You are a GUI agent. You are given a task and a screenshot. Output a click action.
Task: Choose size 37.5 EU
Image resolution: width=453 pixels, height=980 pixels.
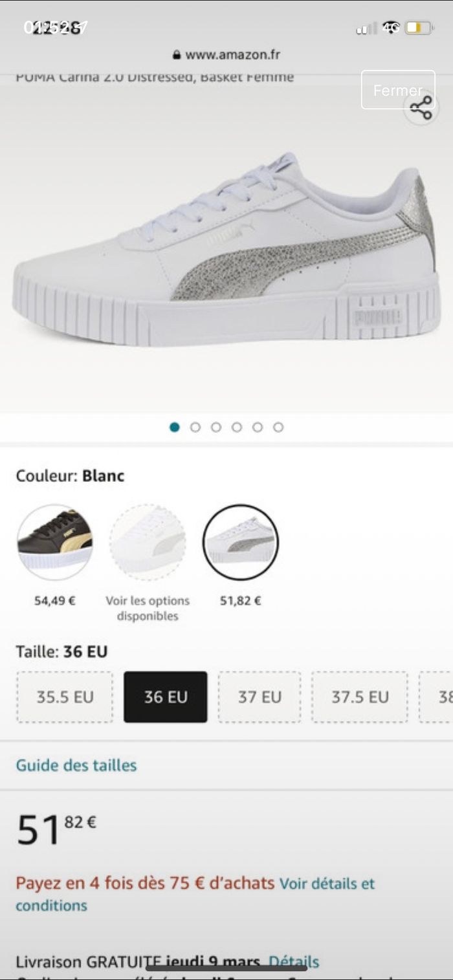(360, 697)
